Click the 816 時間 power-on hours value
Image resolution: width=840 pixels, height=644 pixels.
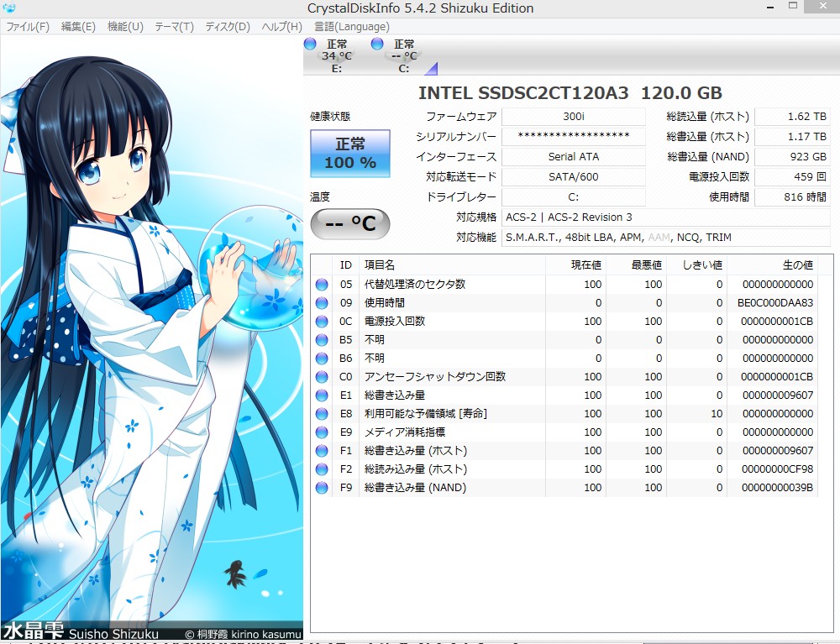tap(792, 197)
